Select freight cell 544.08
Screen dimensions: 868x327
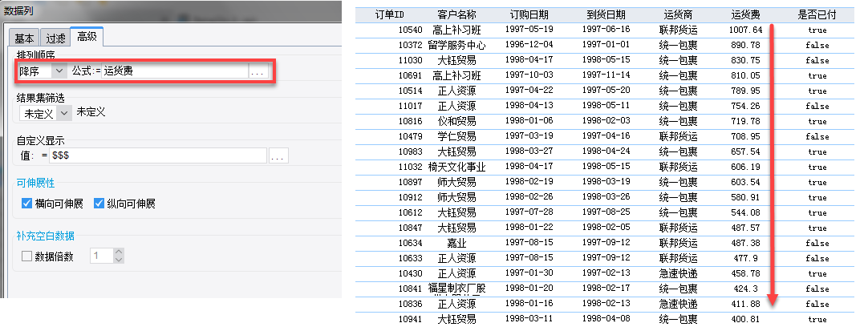click(x=745, y=212)
